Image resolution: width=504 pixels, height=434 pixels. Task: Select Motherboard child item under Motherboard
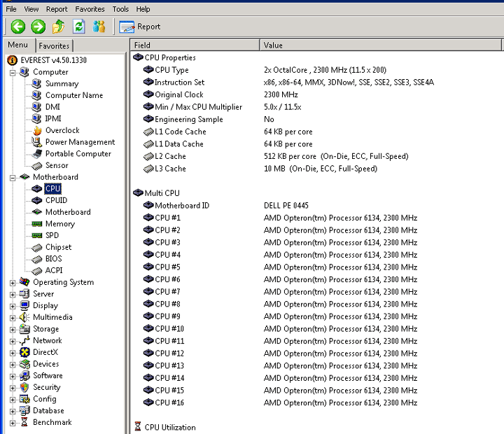[68, 212]
